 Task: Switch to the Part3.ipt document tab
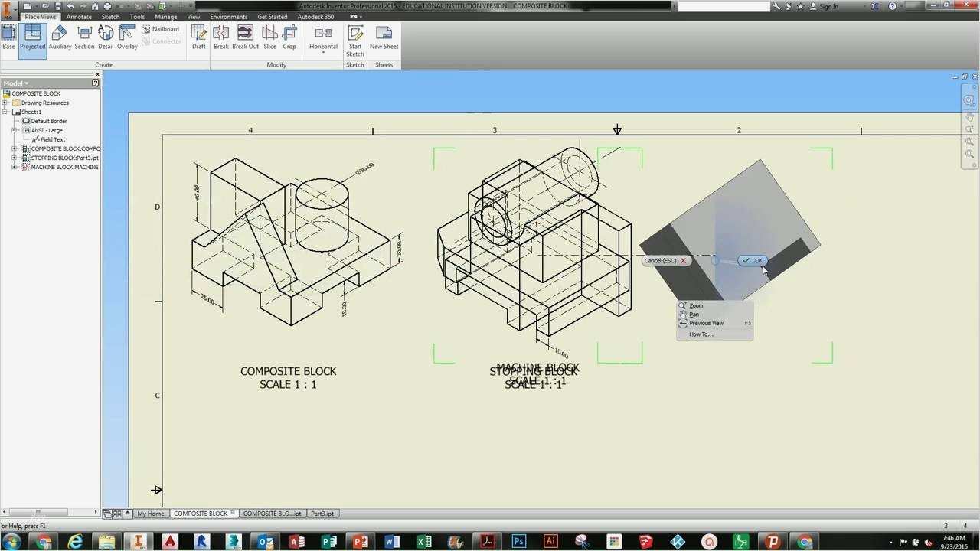point(322,514)
